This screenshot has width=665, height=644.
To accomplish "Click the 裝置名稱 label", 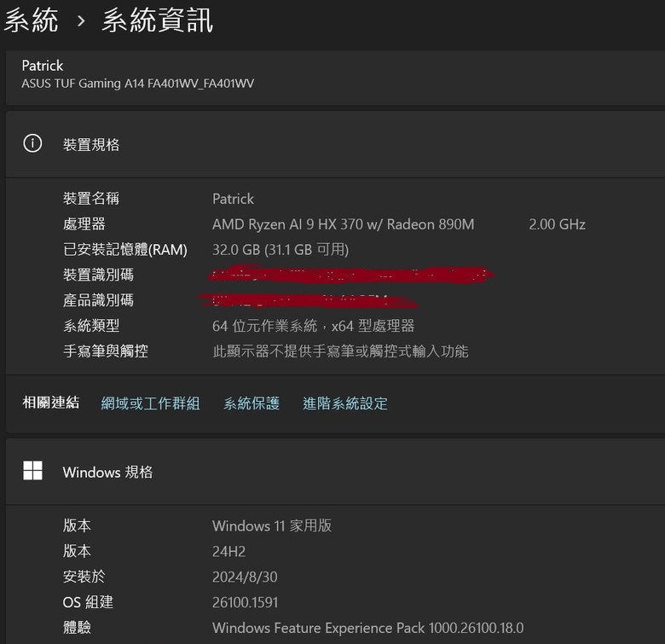I will pyautogui.click(x=91, y=199).
